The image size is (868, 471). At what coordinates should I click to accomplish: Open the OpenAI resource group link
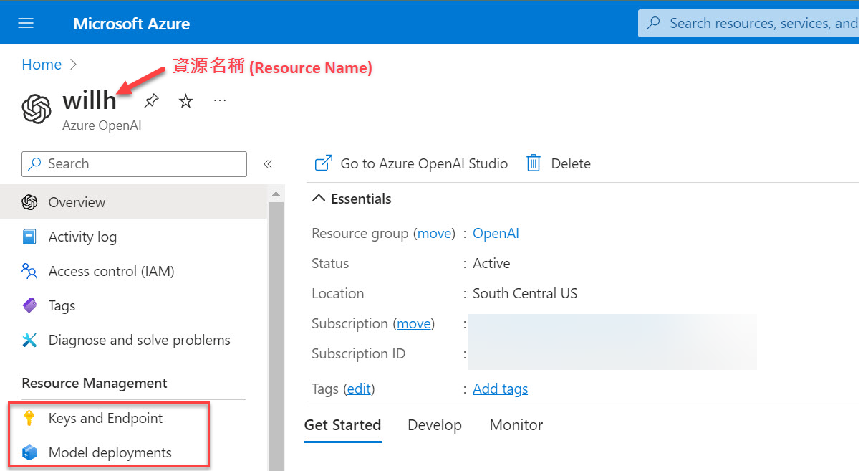(x=496, y=233)
